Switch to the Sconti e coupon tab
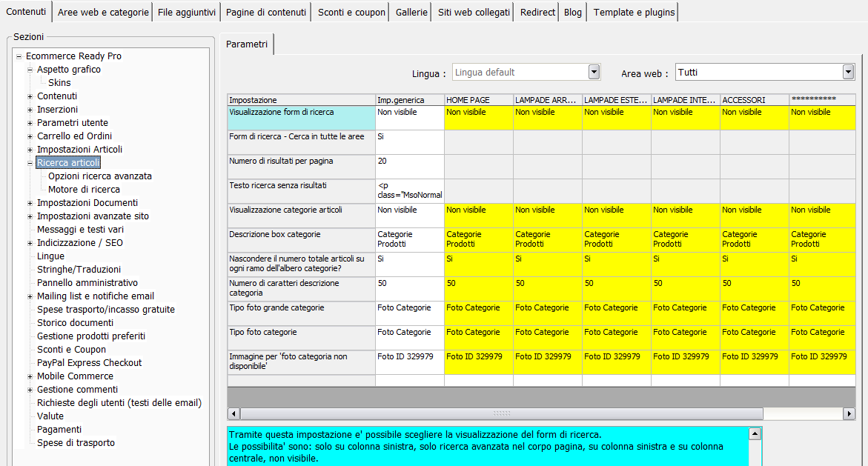This screenshot has height=466, width=868. click(351, 12)
